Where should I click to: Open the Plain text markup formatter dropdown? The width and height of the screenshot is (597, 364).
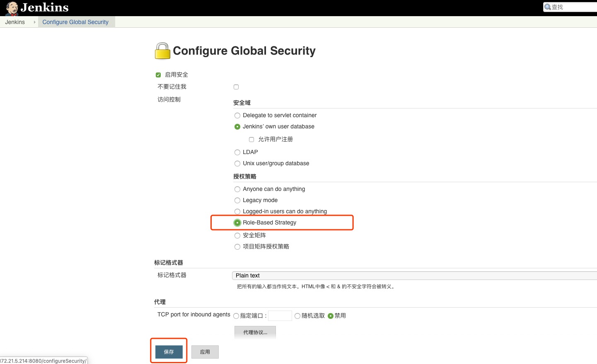coord(414,275)
